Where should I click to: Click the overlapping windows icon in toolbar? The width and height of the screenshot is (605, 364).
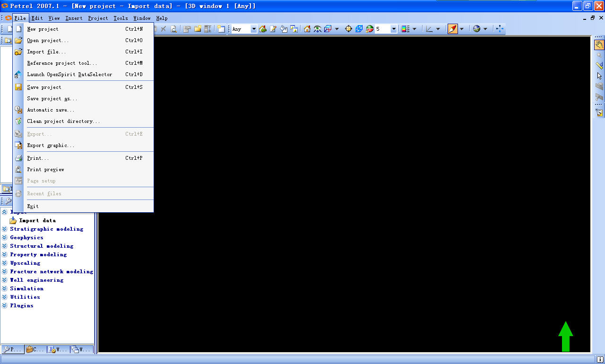[294, 29]
